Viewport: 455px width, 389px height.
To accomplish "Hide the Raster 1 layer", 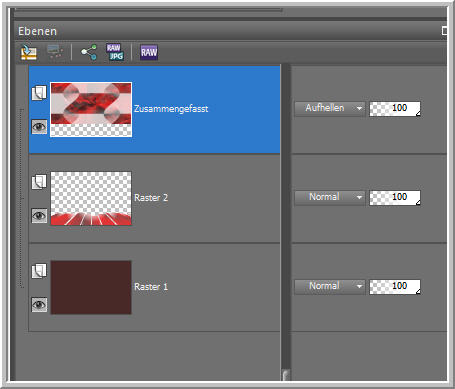I will (39, 305).
